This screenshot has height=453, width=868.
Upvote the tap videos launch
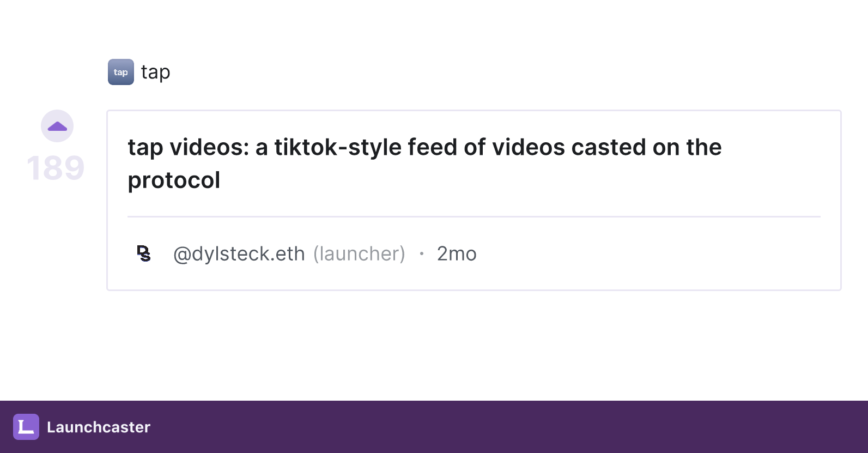57,126
